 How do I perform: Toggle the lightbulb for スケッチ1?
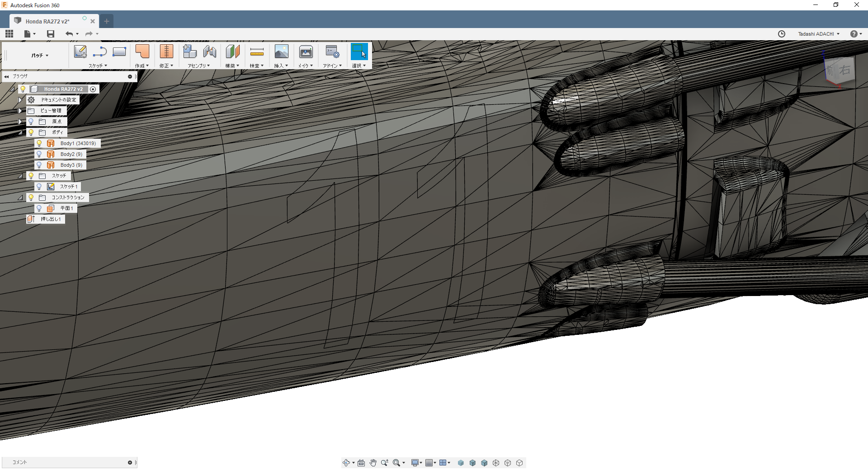point(39,187)
